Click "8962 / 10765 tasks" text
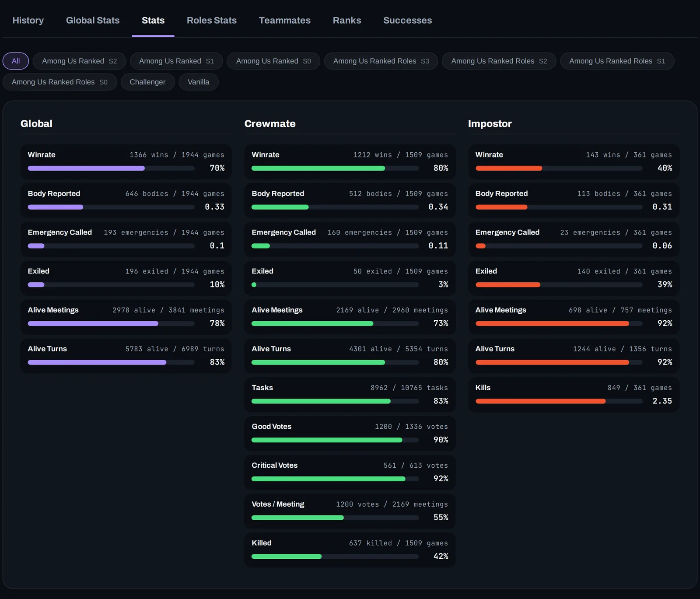700x599 pixels. point(409,388)
